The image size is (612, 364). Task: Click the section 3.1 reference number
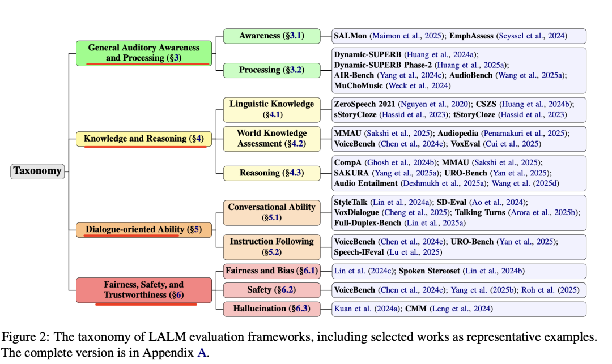pos(295,36)
